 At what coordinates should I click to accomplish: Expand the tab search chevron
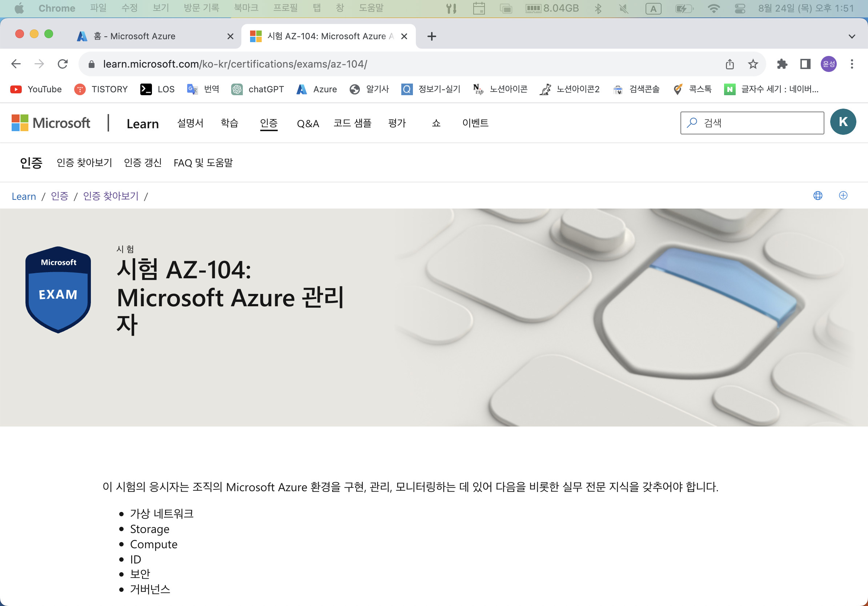tap(852, 37)
